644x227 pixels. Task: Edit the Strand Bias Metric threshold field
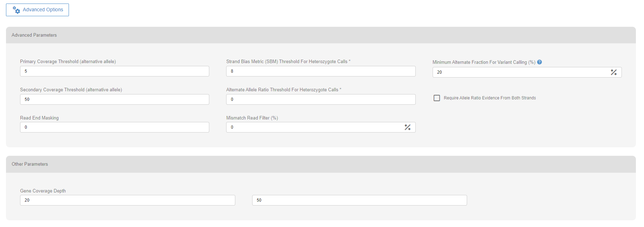pos(320,71)
